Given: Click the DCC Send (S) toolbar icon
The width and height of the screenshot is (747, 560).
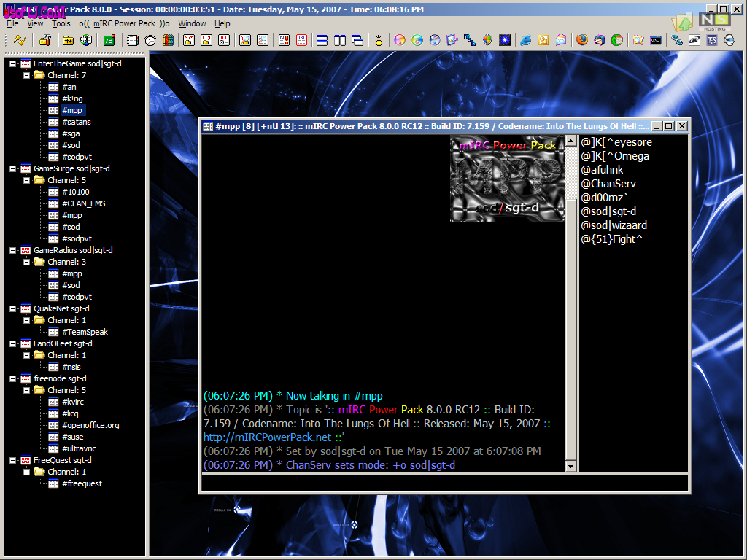Looking at the screenshot, I should [189, 41].
